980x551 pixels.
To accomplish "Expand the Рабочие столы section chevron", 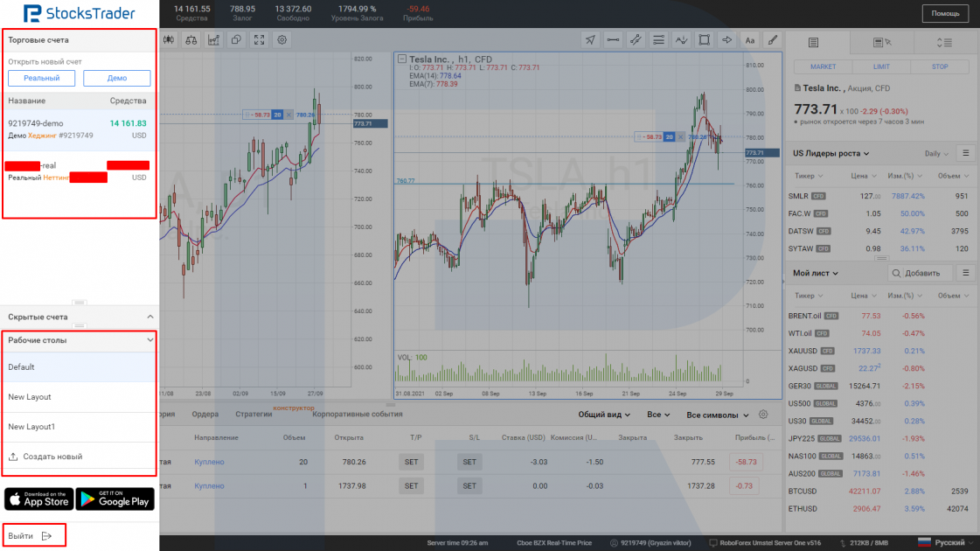I will (x=150, y=340).
